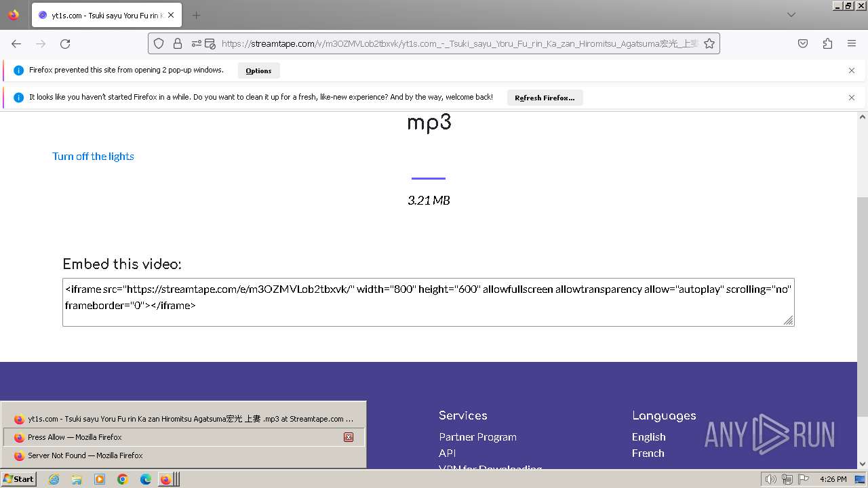Click the Languages footer heading
868x488 pixels.
(664, 416)
